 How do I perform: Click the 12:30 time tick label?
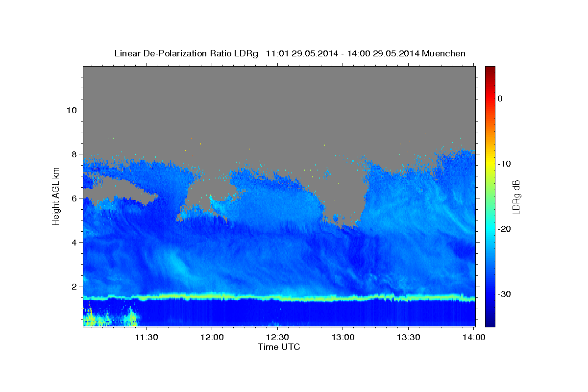(277, 337)
